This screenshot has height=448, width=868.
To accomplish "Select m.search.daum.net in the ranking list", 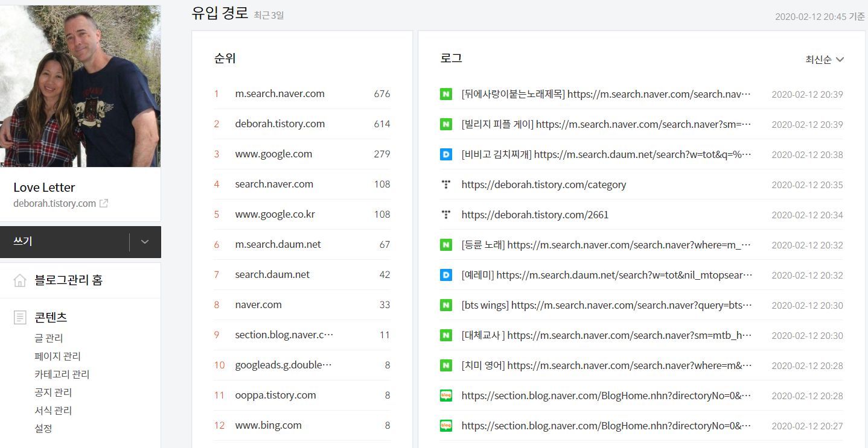I will [x=278, y=244].
